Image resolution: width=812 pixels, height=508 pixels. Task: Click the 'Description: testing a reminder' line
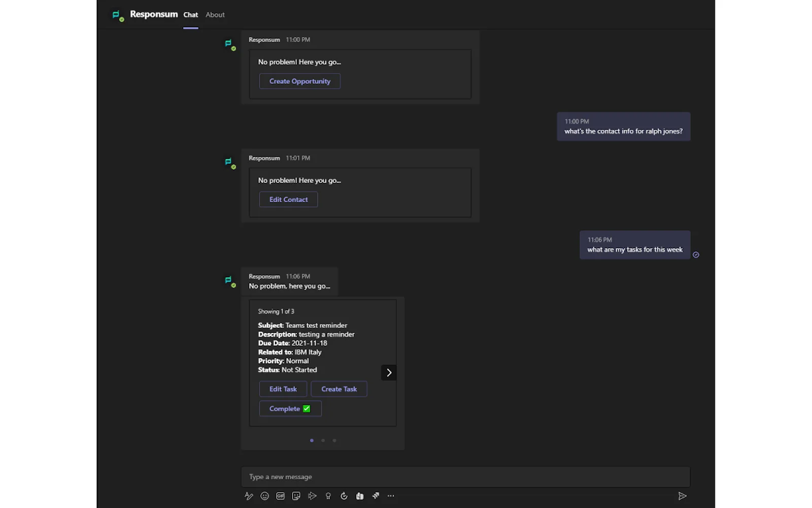306,335
